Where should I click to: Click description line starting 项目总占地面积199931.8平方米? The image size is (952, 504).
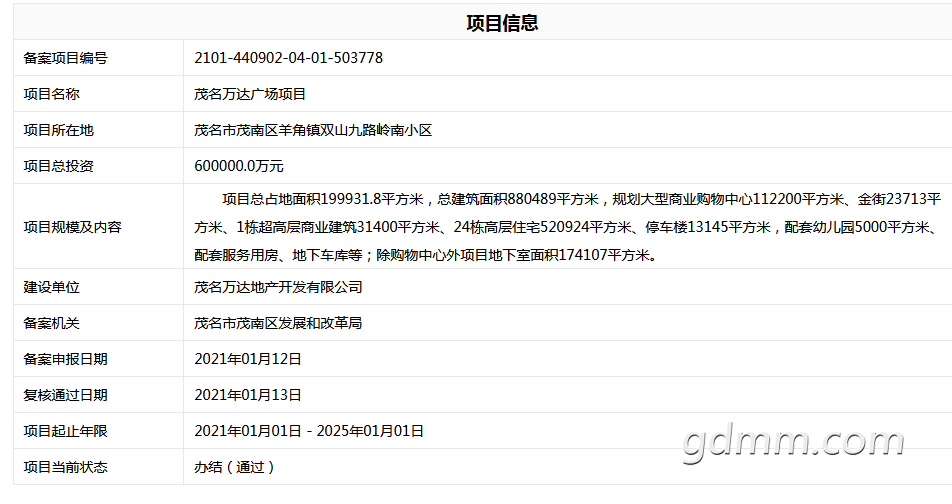[x=582, y=199]
